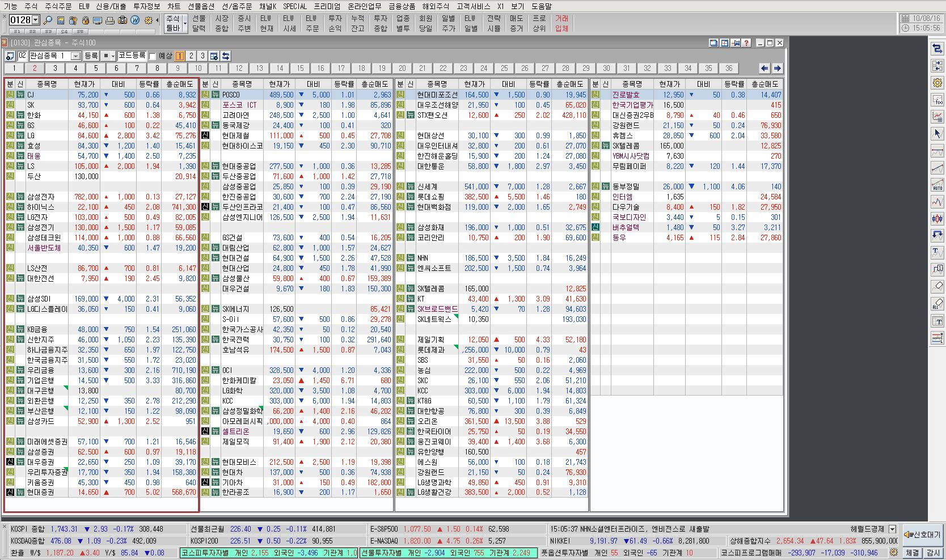The image size is (946, 560).
Task: Click the 코드등록 button
Action: [x=132, y=56]
